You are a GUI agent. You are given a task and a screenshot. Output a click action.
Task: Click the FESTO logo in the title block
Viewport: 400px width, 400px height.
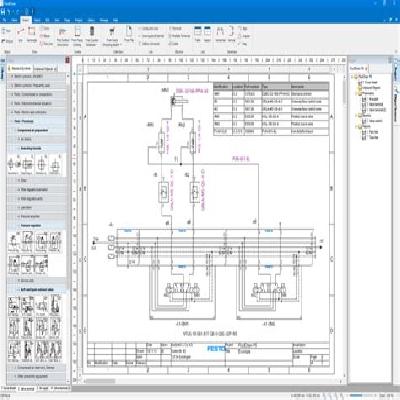pos(217,349)
